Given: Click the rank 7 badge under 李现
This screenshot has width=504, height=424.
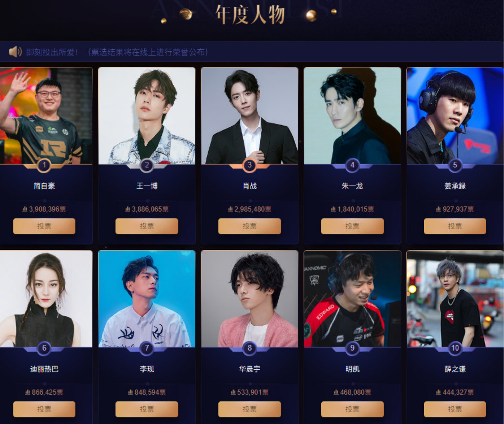Looking at the screenshot, I should pyautogui.click(x=147, y=348).
